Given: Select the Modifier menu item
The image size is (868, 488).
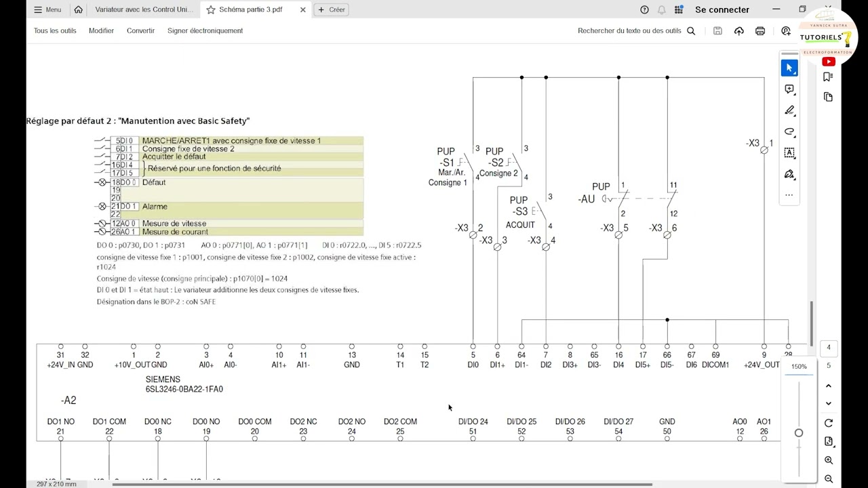Looking at the screenshot, I should click(x=101, y=30).
